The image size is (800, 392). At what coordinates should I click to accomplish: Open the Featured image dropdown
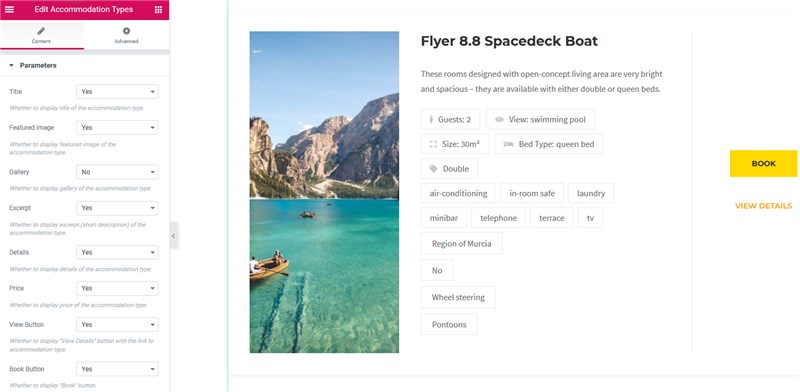(x=117, y=128)
